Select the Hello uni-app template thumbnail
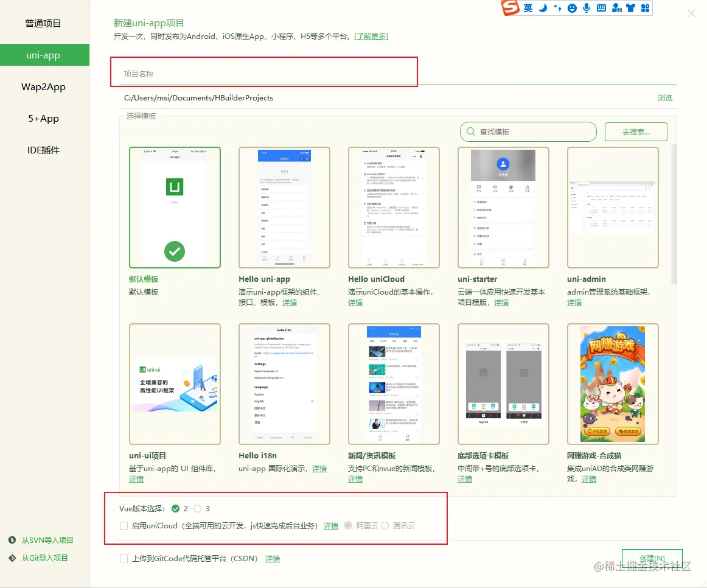Viewport: 707px width, 588px height. coord(285,208)
